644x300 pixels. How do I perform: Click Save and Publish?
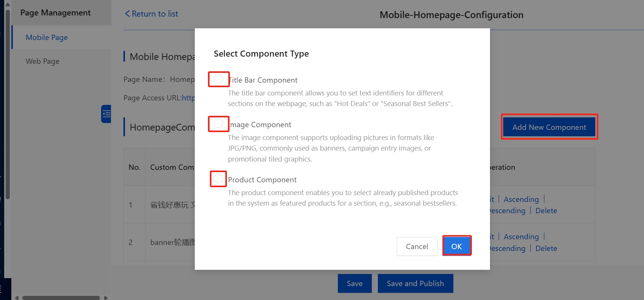click(x=415, y=283)
